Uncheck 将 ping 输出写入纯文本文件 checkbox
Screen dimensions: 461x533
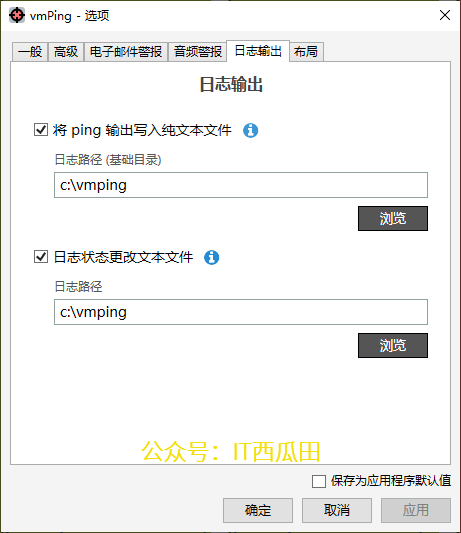coord(41,130)
